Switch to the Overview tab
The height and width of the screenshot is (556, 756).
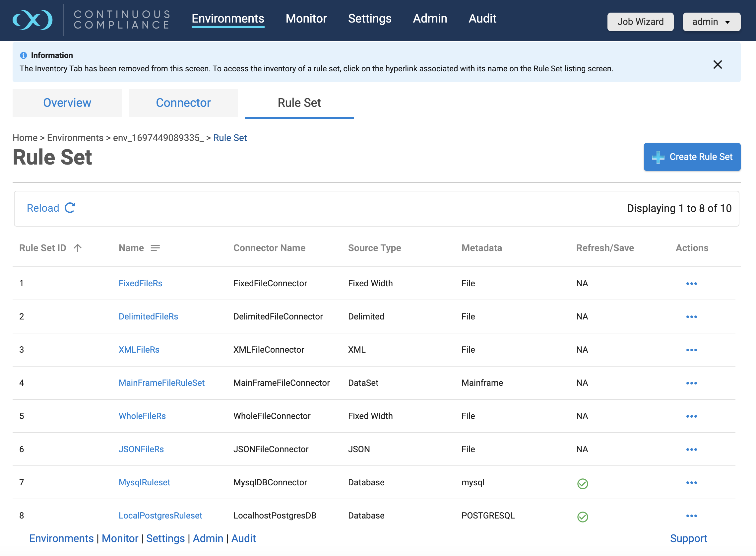67,103
